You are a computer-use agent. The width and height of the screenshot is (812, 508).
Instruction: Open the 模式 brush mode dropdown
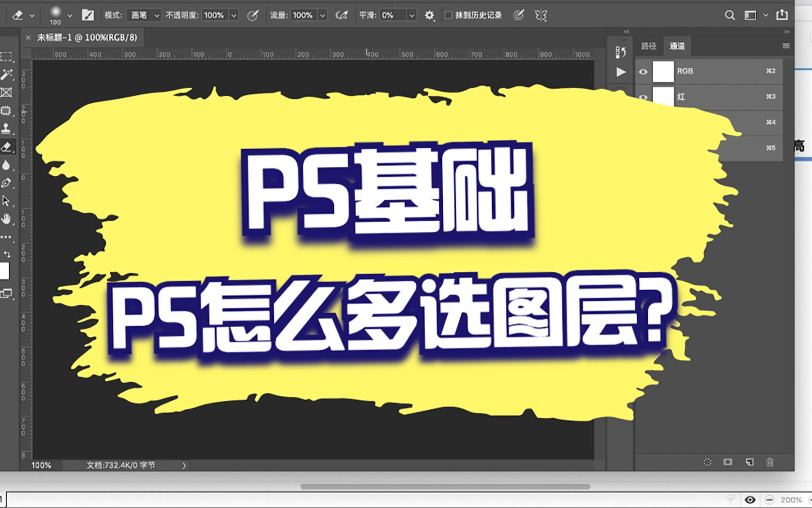coord(143,15)
